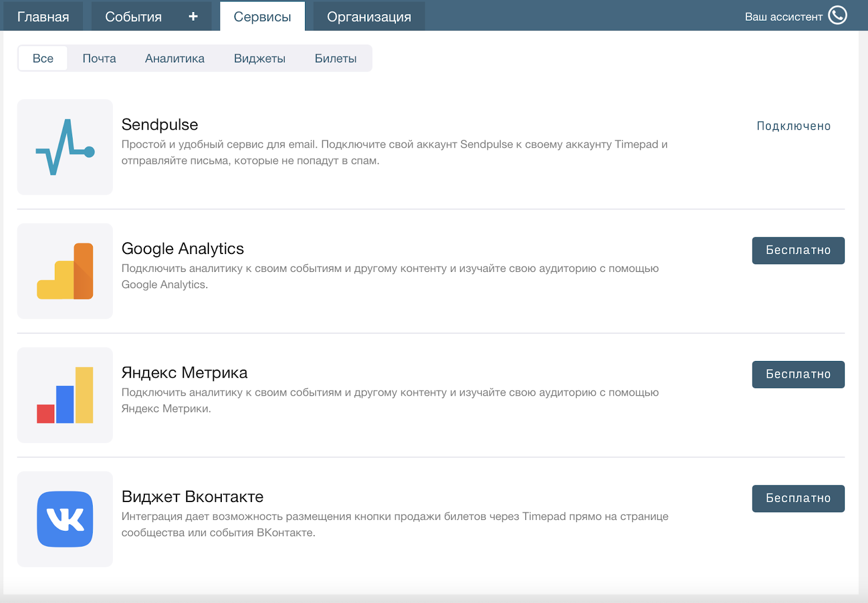Click Бесплатно button for Яндекс Метрика
868x603 pixels.
pos(798,375)
